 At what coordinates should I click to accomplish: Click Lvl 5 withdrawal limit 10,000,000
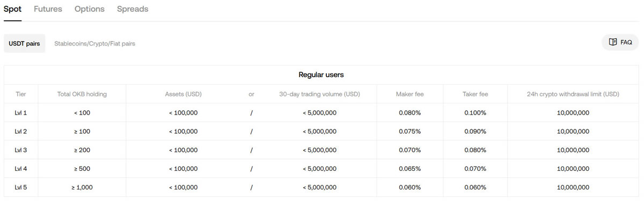click(x=573, y=187)
